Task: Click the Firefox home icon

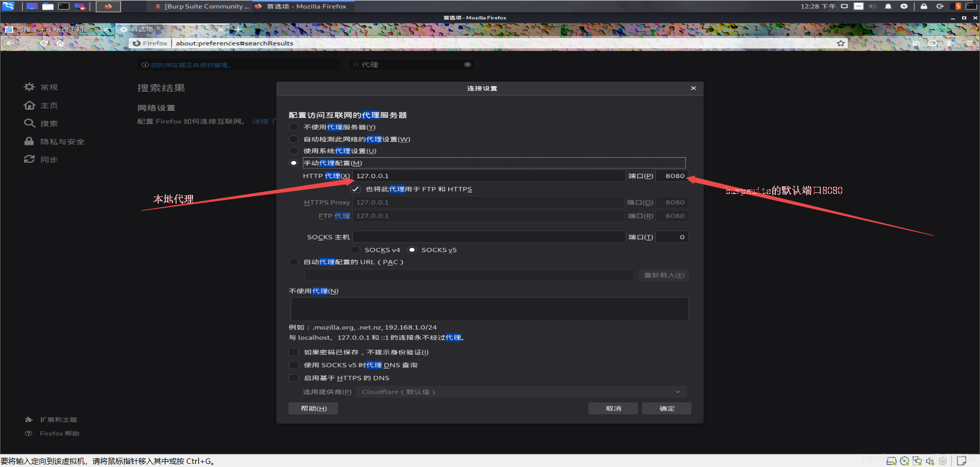Action: click(x=60, y=43)
